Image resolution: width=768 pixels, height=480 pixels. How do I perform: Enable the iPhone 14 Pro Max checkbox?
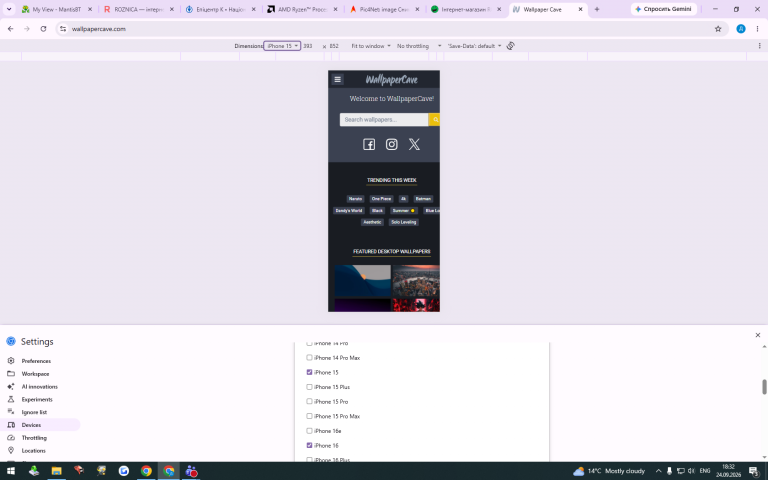click(x=309, y=358)
